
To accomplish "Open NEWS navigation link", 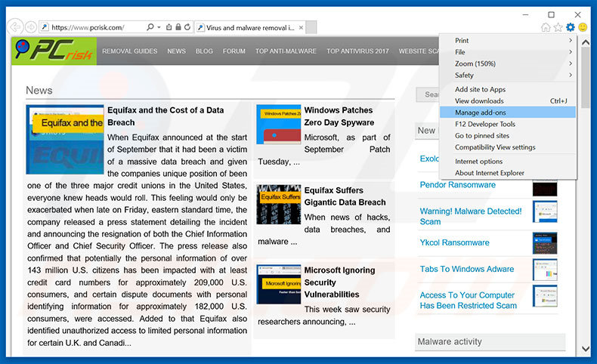I will [x=176, y=51].
